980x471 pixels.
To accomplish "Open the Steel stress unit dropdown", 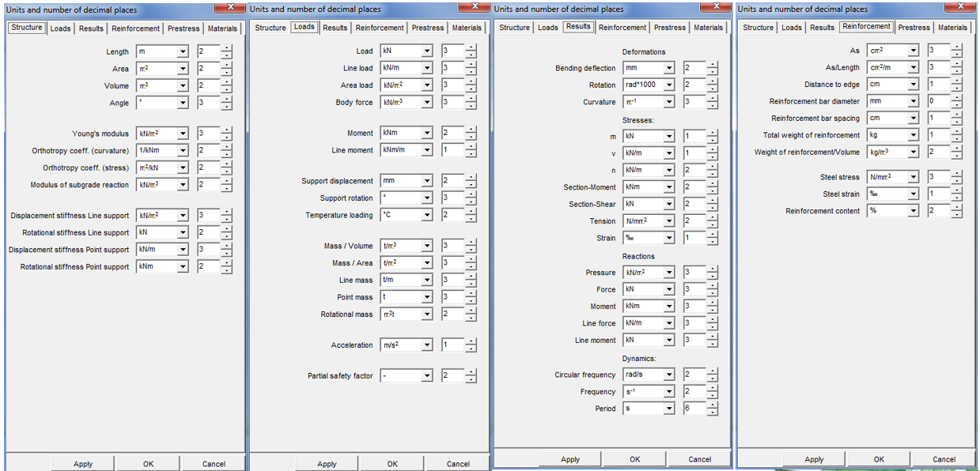I will tap(914, 177).
